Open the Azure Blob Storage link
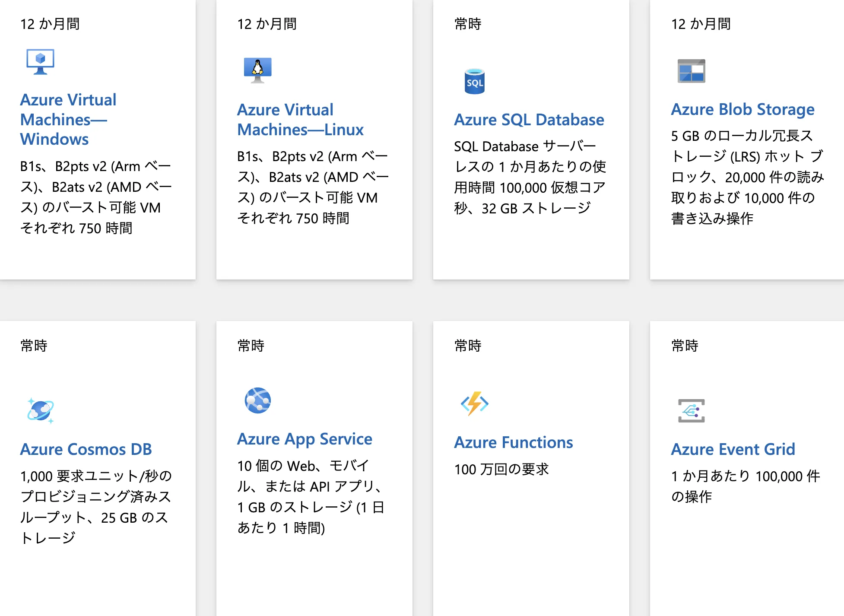This screenshot has height=616, width=844. click(743, 109)
